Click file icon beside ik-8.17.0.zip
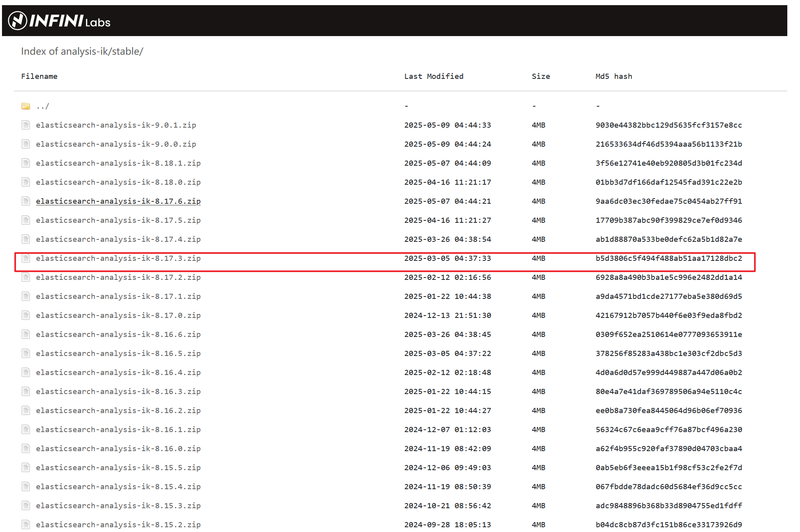800x532 pixels. tap(26, 316)
